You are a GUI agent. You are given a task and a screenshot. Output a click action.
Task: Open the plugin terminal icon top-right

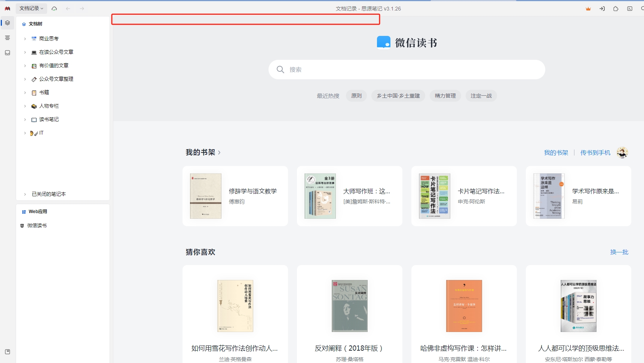point(629,9)
